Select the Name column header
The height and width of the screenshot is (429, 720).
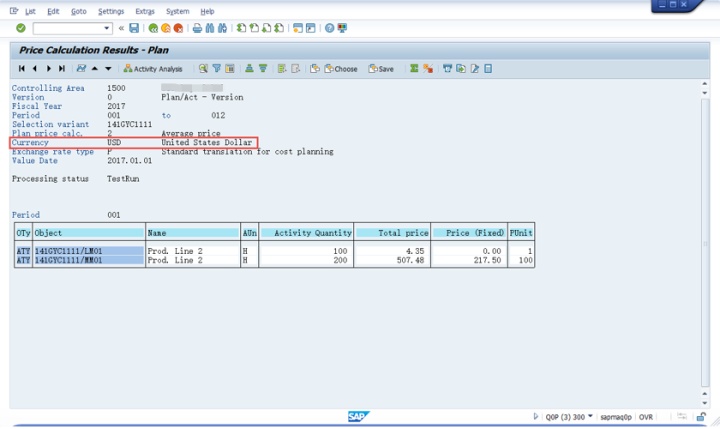pyautogui.click(x=193, y=233)
